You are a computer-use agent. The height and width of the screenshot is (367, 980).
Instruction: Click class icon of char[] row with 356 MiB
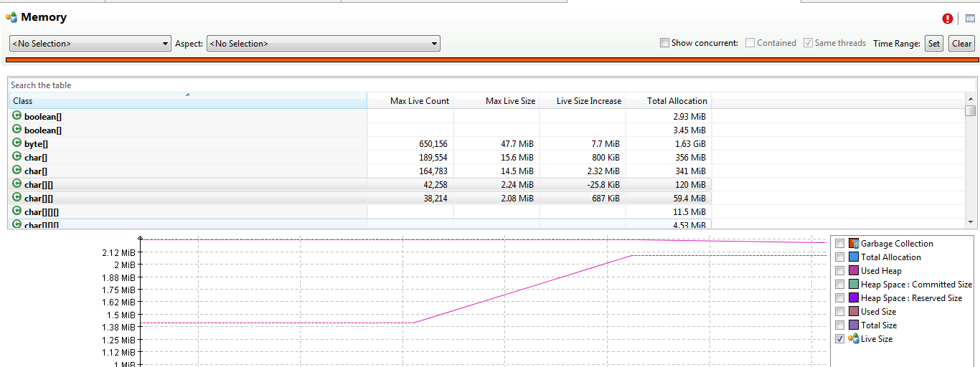tap(17, 156)
